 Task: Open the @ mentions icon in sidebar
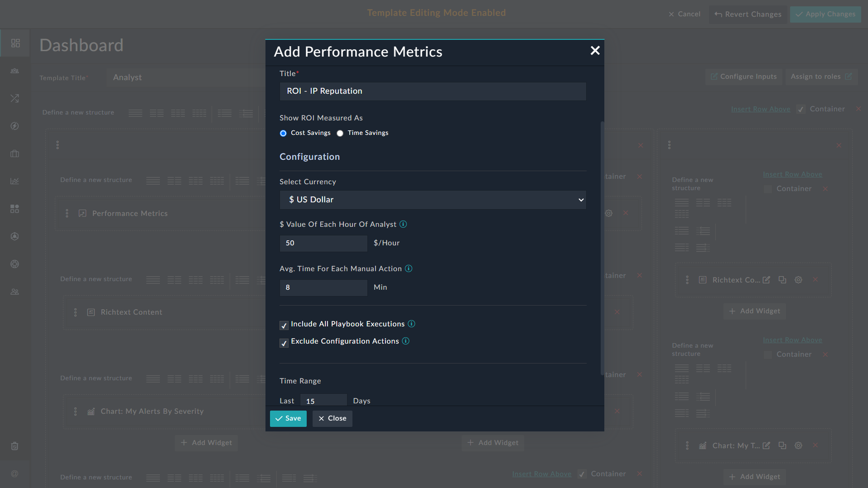(x=15, y=474)
